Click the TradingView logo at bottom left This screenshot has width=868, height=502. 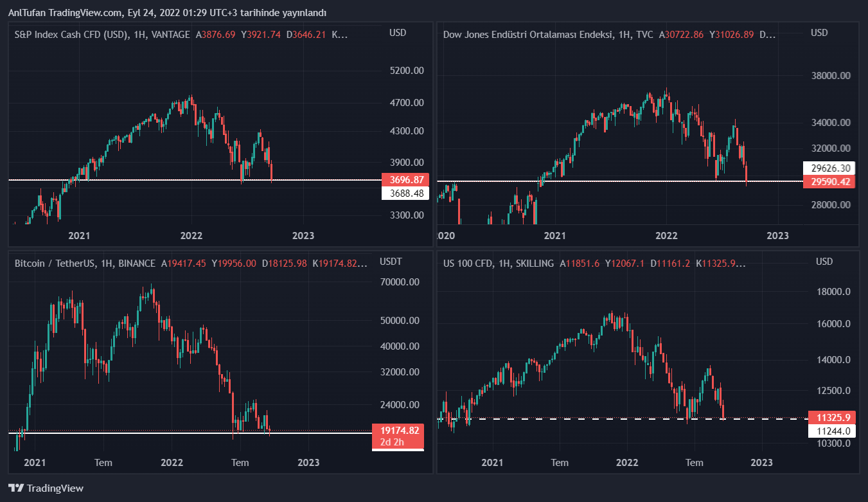pyautogui.click(x=46, y=488)
